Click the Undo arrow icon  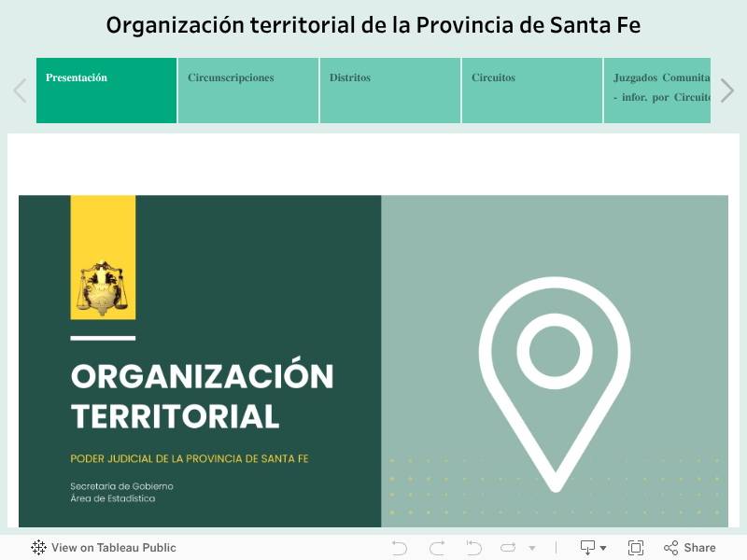tap(400, 548)
